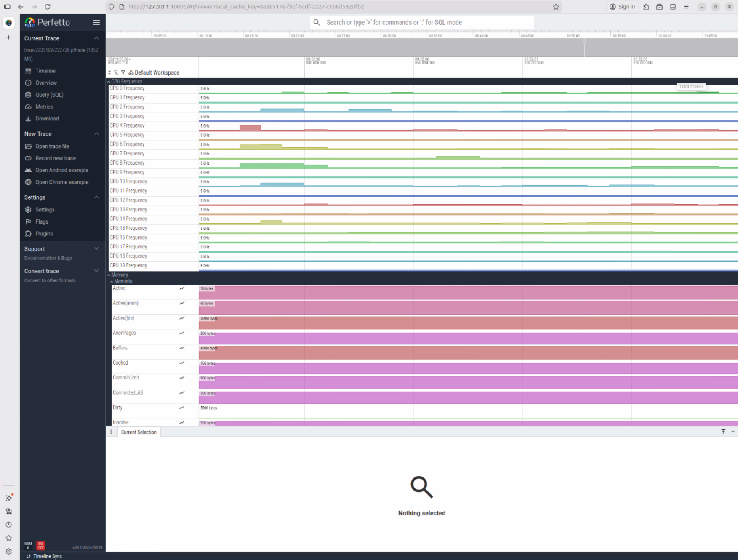Click the chart icon on the Inactive track
738x560 pixels.
(x=182, y=422)
